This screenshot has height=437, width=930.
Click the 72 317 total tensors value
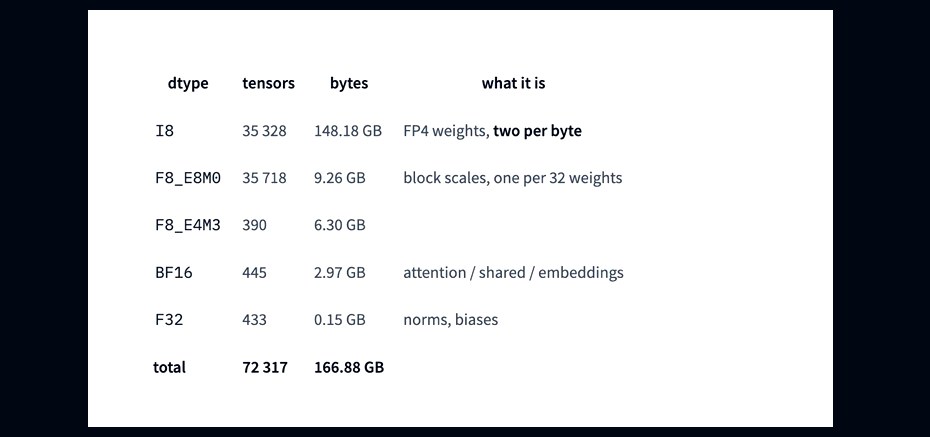[x=265, y=367]
